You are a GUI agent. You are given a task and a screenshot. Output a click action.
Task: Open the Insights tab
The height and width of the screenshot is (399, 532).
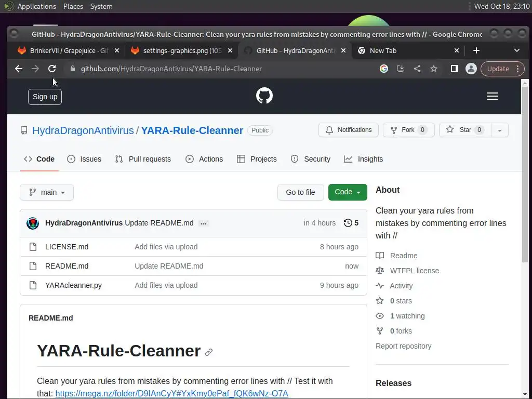pyautogui.click(x=363, y=159)
